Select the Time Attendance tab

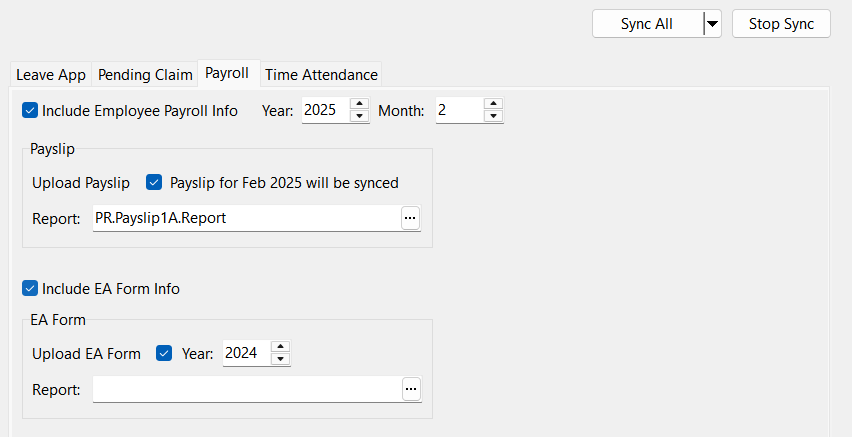point(321,75)
